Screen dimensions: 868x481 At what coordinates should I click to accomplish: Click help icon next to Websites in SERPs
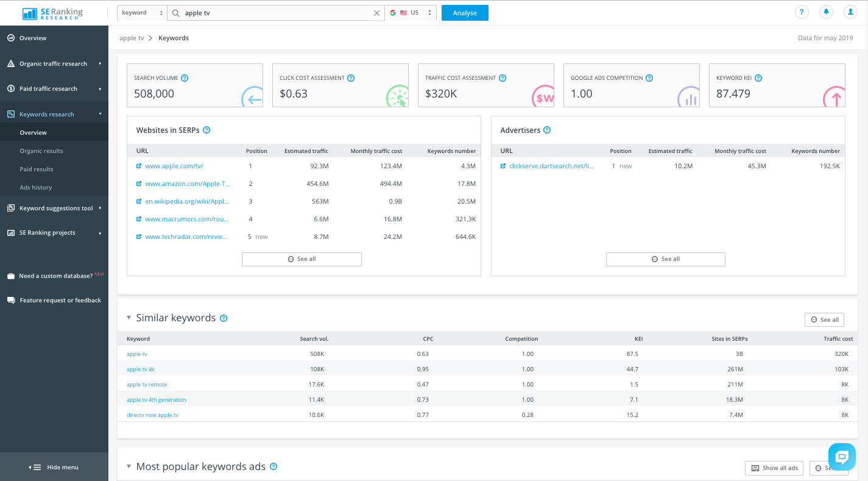[206, 130]
